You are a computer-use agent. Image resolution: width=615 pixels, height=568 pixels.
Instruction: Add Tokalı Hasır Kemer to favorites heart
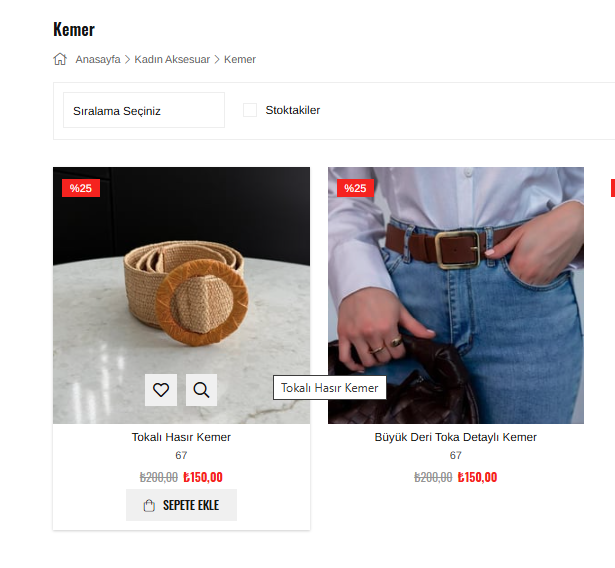161,390
